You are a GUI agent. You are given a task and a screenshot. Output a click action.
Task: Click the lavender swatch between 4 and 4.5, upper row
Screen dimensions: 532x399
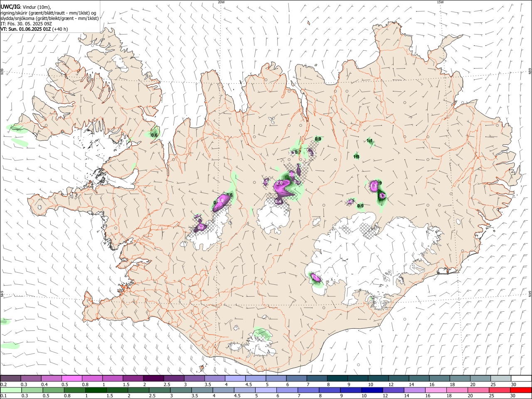[x=235, y=379]
